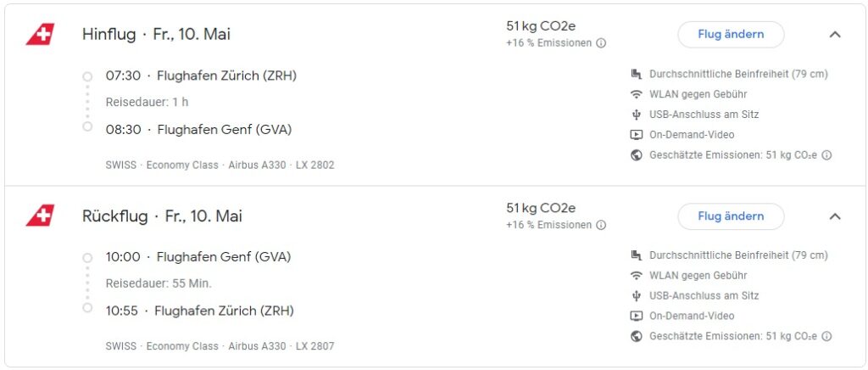Click info icon beside Hinflug Geschätzte Emissionen

[826, 155]
